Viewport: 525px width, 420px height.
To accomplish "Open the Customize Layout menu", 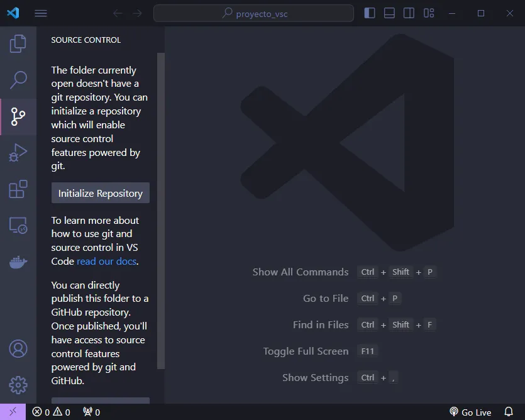I will point(429,13).
